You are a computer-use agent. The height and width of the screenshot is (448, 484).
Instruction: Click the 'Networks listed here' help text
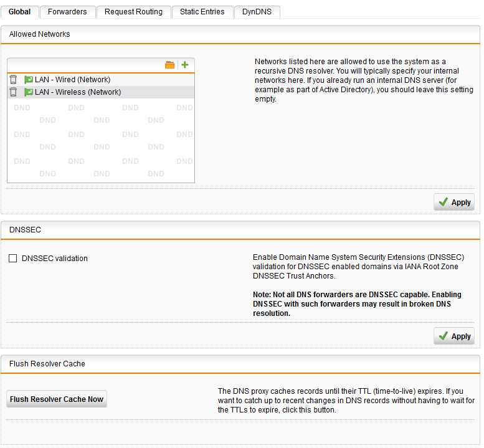364,80
